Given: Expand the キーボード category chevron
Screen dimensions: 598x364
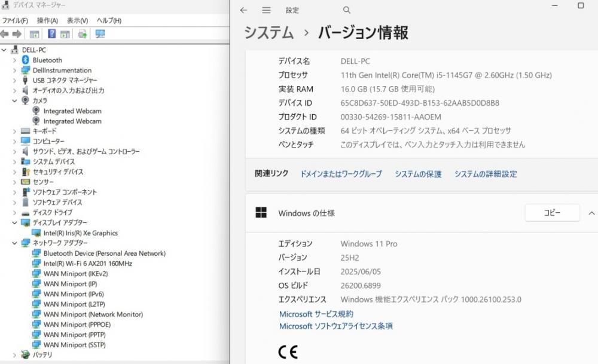Looking at the screenshot, I should tap(14, 131).
